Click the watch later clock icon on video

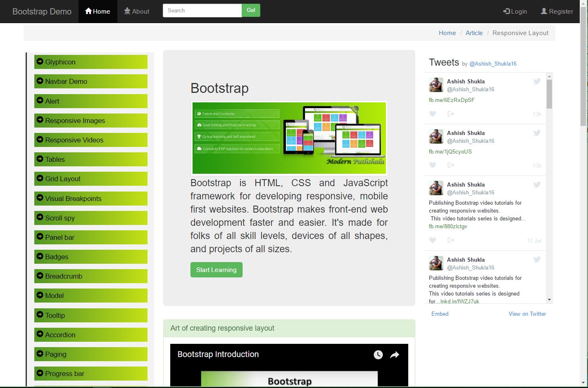(378, 355)
